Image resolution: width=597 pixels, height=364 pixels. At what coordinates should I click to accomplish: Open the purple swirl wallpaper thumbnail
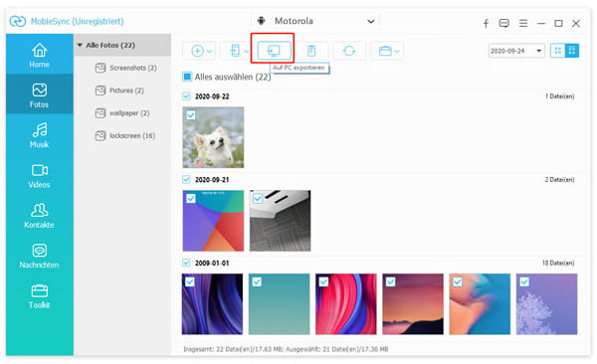213,304
